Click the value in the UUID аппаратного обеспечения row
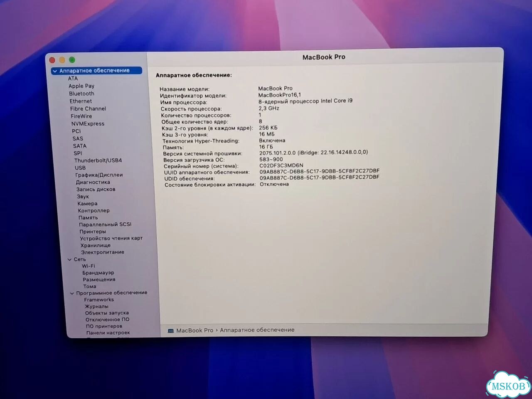Viewport: 532px width, 399px height. 320,171
